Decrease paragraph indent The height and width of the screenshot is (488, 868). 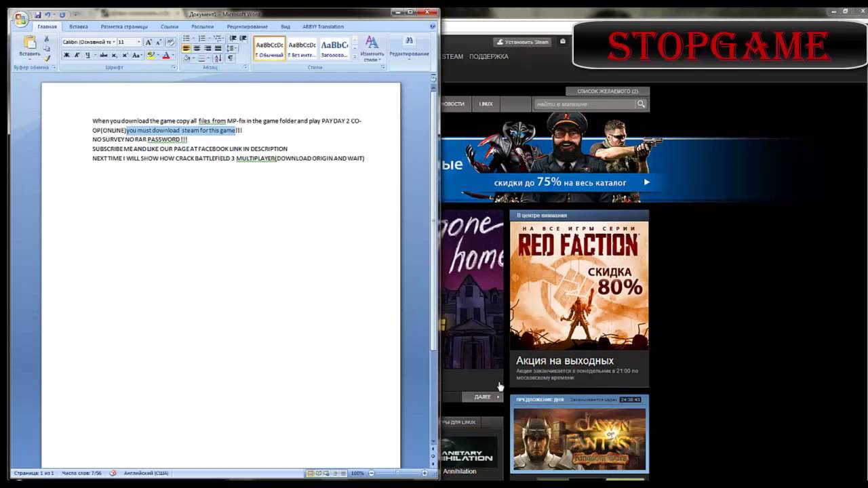pos(233,39)
